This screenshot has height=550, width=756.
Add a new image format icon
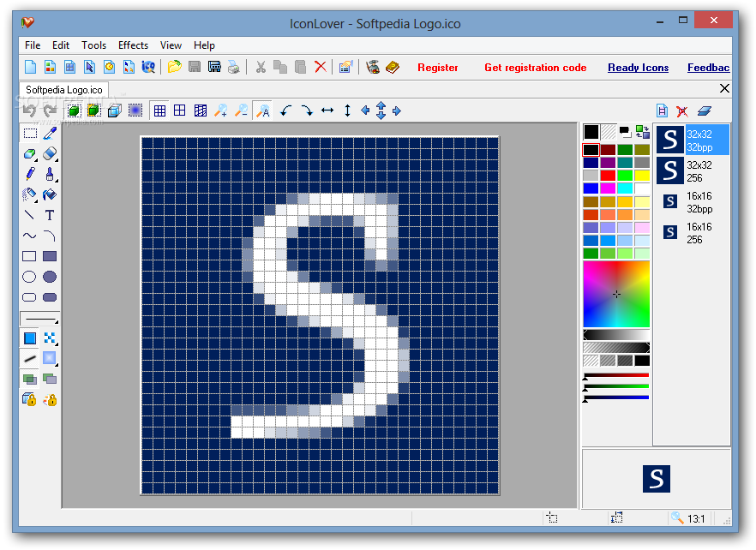pyautogui.click(x=662, y=111)
